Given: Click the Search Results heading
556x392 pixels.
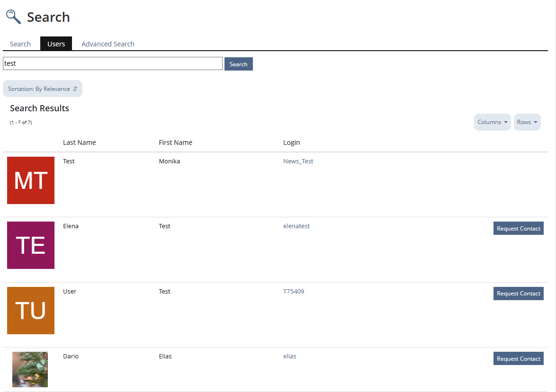Looking at the screenshot, I should click(x=39, y=108).
